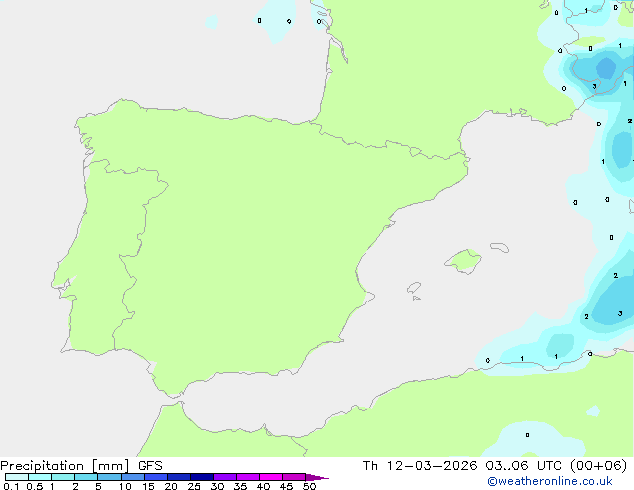The width and height of the screenshot is (634, 490).
Task: Click the "20" legend scale label
Action: tap(171, 486)
